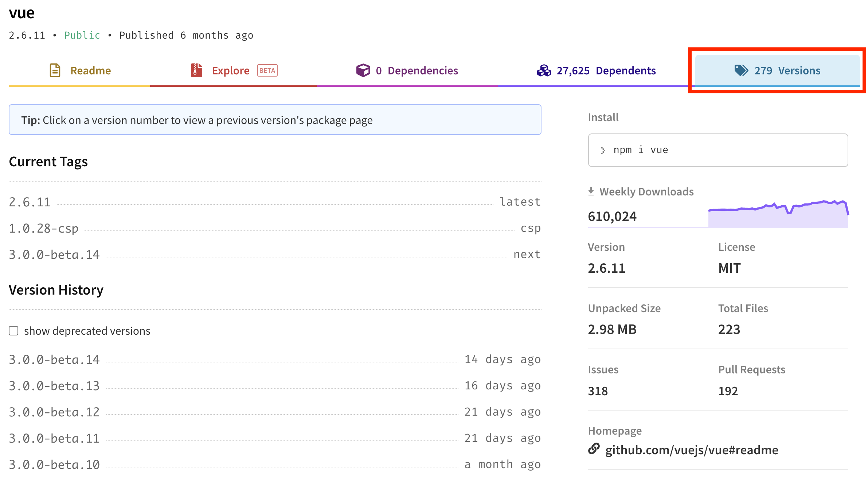
Task: Open version 2.6.11 in Current Tags
Action: pos(30,202)
